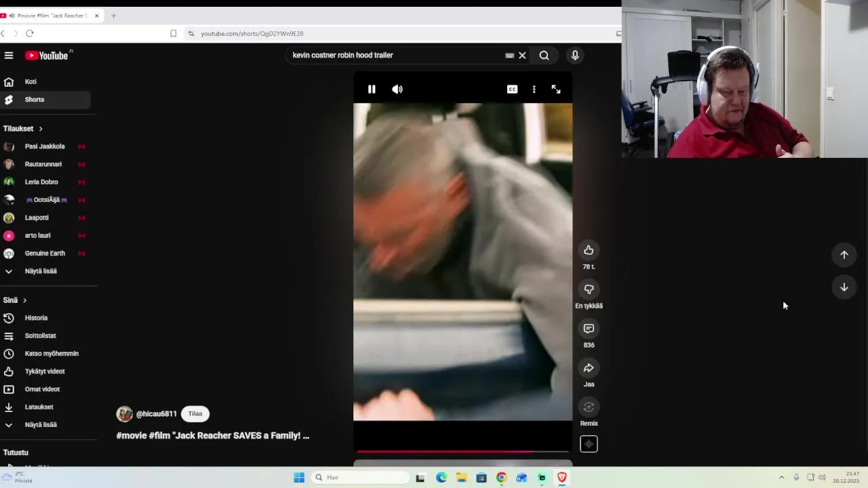The width and height of the screenshot is (868, 488).
Task: Open the hicau6811 channel avatar
Action: pyautogui.click(x=125, y=414)
